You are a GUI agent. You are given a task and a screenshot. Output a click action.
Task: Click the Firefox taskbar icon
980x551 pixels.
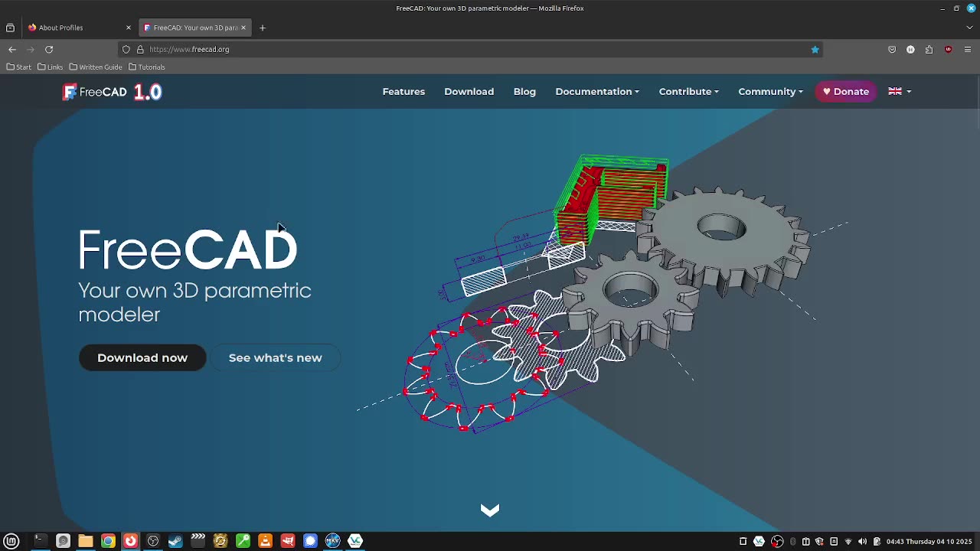click(x=130, y=541)
